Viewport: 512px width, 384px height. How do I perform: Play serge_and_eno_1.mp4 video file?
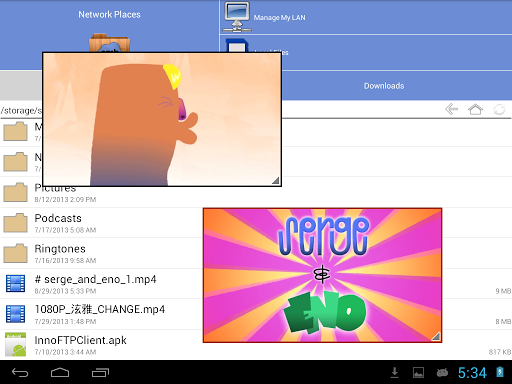(101, 284)
